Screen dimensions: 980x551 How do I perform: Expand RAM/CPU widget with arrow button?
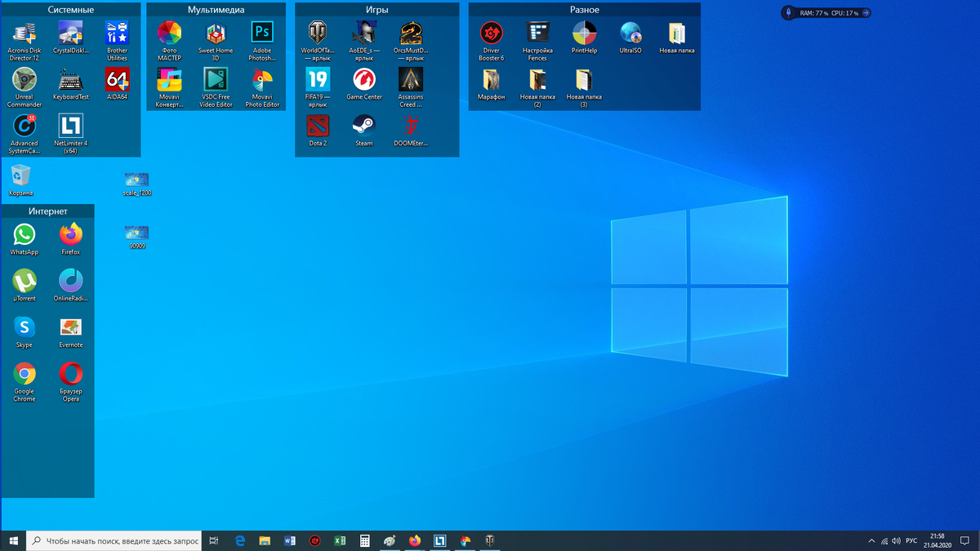(866, 13)
